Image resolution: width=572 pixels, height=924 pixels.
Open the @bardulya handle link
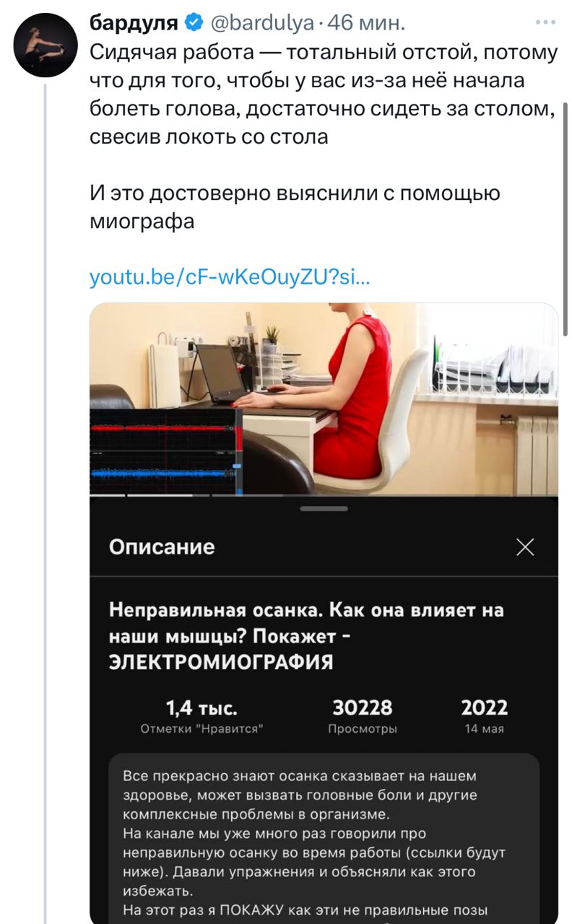click(x=261, y=25)
